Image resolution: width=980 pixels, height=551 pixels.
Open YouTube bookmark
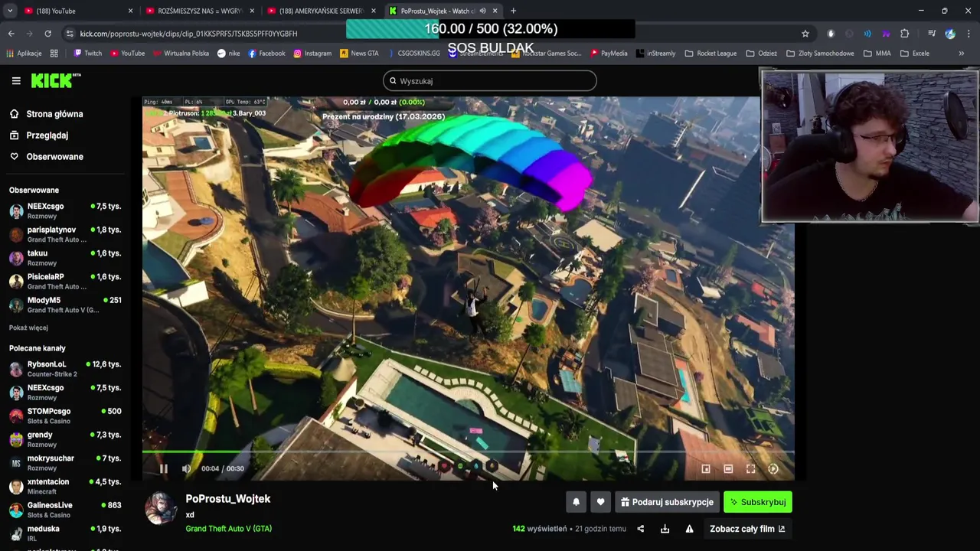(127, 54)
